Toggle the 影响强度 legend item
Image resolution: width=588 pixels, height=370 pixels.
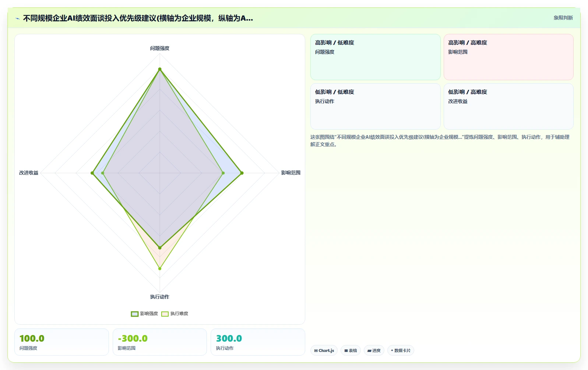click(x=144, y=314)
